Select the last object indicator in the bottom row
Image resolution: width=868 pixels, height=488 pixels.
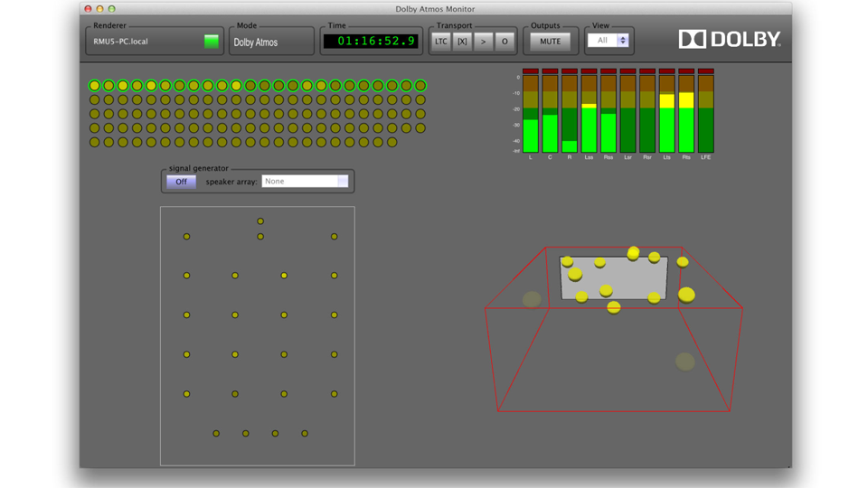(392, 142)
